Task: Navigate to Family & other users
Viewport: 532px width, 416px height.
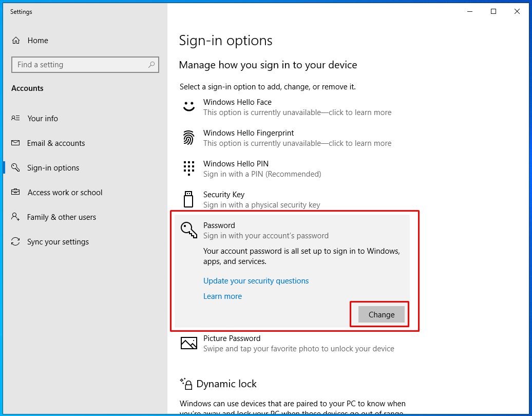Action: 62,217
